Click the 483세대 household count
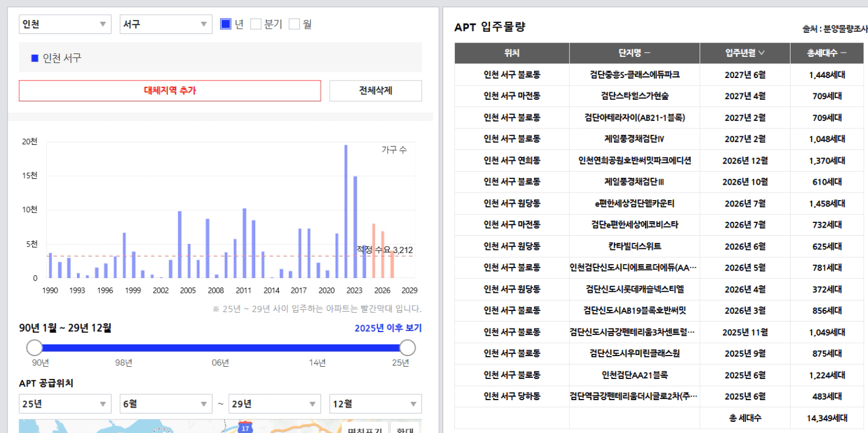 (827, 396)
